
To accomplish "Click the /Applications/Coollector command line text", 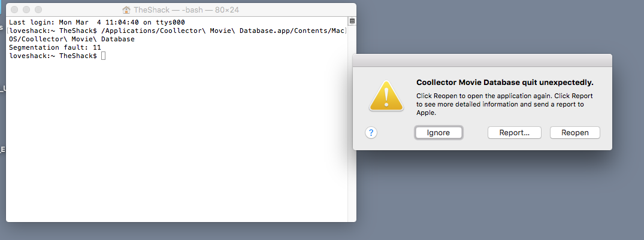I will [177, 35].
